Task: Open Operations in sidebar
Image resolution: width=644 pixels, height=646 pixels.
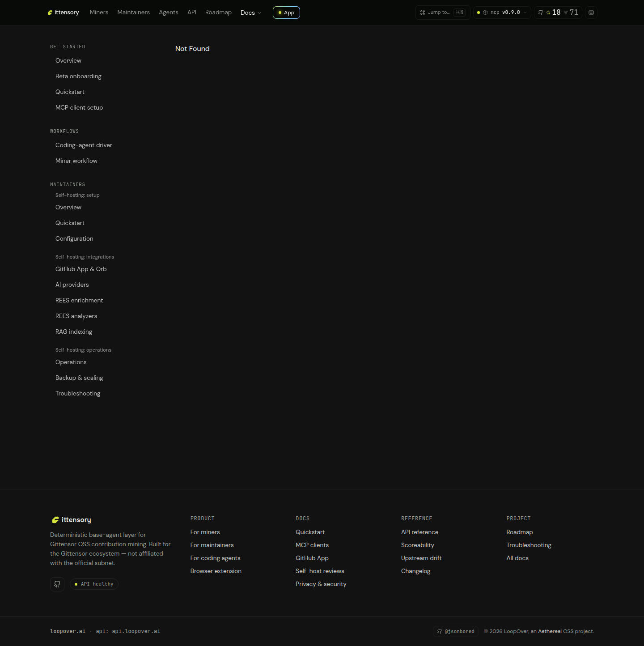Action: click(x=71, y=362)
